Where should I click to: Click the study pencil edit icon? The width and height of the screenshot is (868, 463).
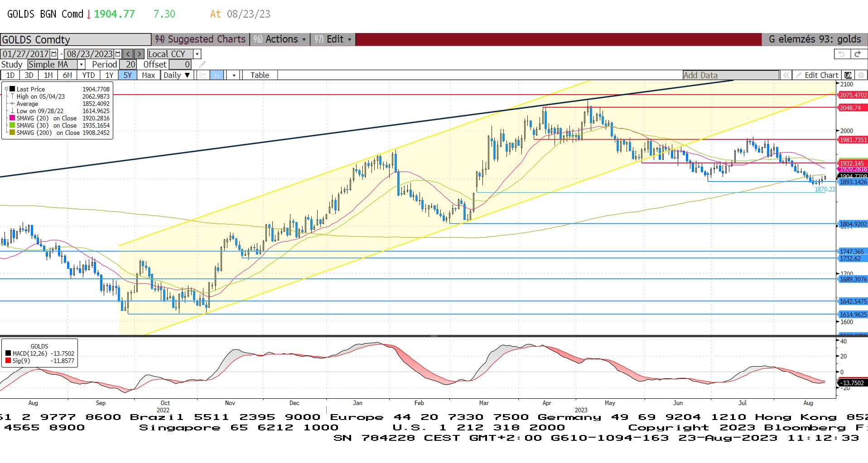(202, 65)
